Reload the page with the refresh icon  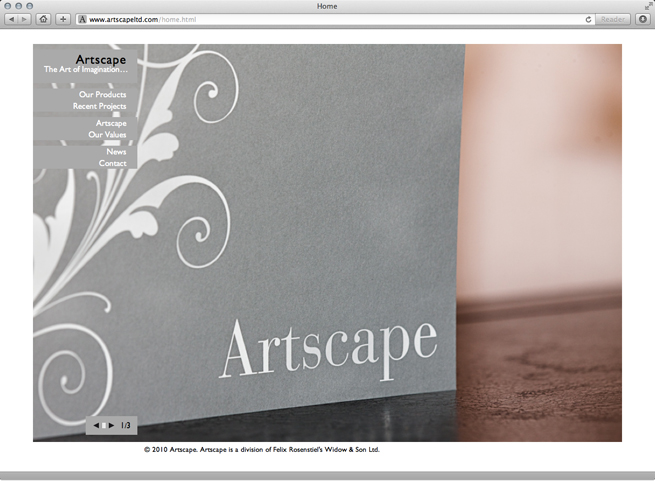coord(588,19)
